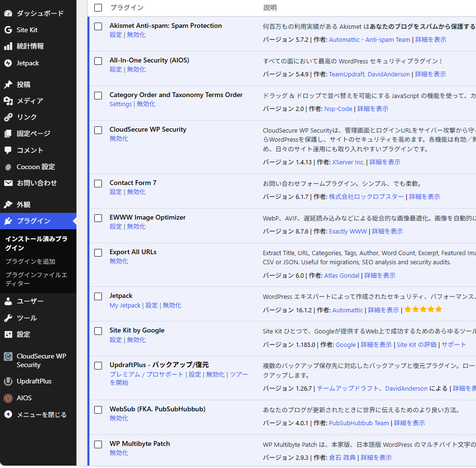Open Site Kit の評価 link

416,345
